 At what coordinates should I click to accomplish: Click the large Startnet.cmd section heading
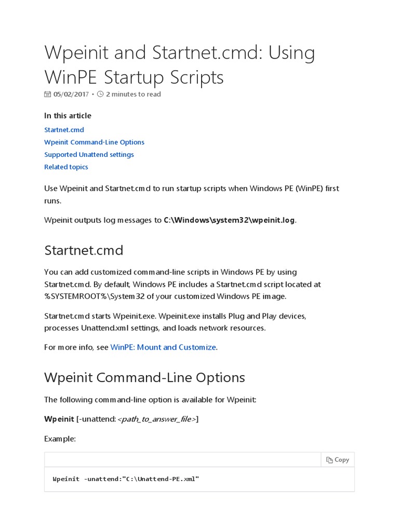84,250
